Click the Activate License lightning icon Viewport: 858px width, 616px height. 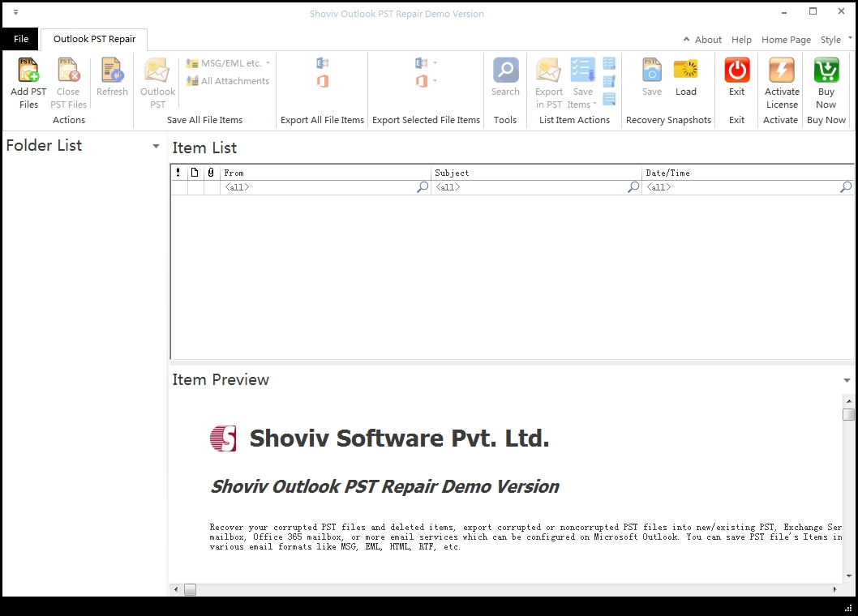[782, 70]
